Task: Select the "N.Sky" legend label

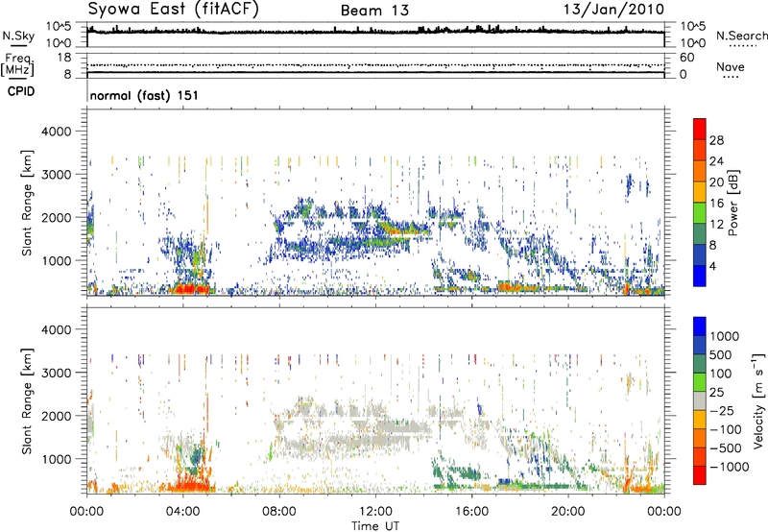Action: click(18, 36)
